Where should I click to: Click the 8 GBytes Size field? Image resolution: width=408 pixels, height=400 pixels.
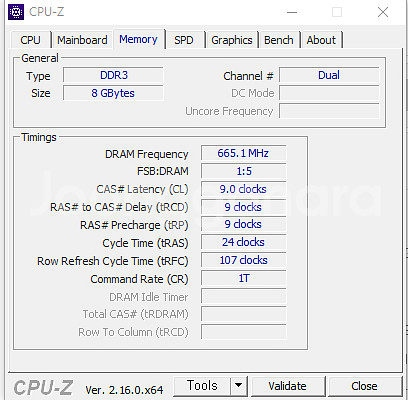113,93
